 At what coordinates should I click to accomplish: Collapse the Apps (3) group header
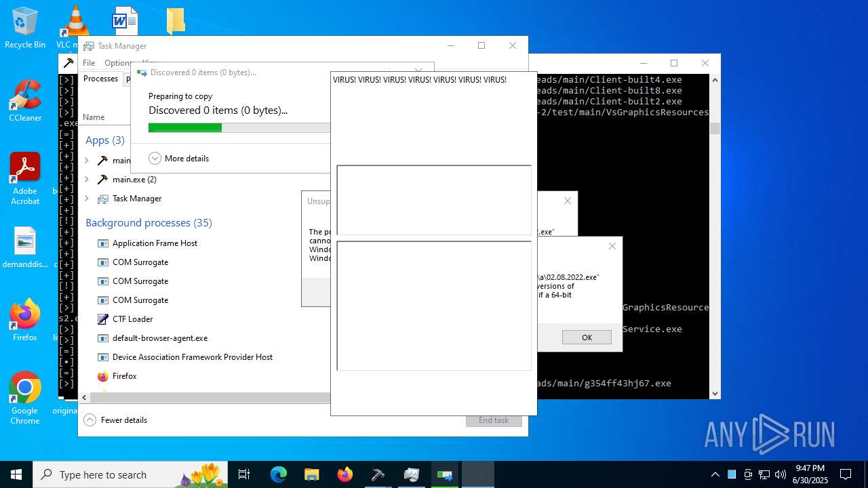click(105, 140)
